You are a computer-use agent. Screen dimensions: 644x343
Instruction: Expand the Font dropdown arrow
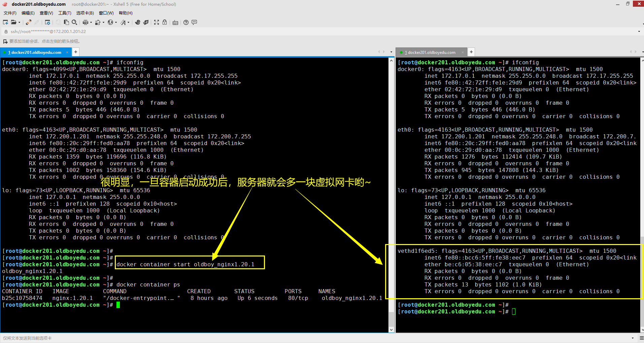tap(128, 23)
